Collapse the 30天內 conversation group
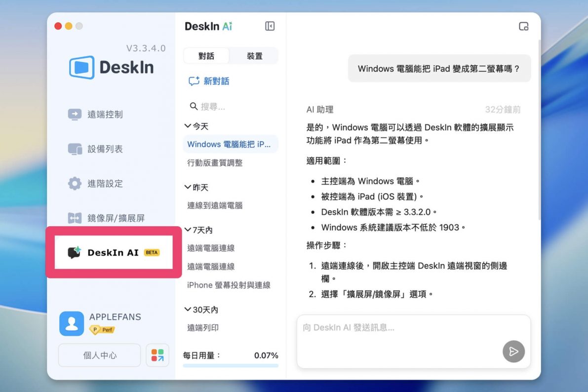 pyautogui.click(x=188, y=310)
